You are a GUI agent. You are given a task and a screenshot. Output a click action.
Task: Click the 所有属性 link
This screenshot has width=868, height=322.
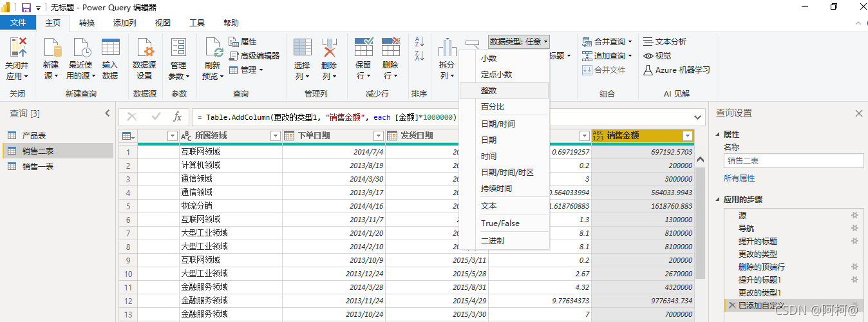(739, 178)
